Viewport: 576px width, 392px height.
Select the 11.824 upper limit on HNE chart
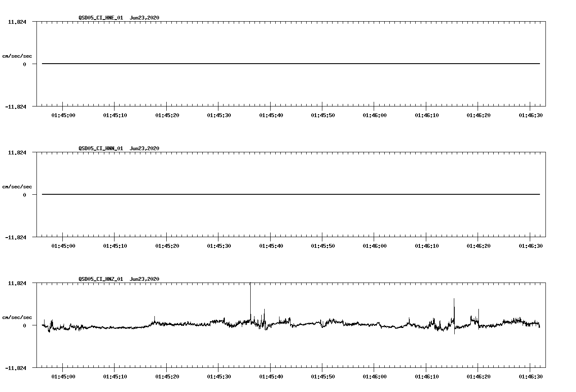point(17,22)
